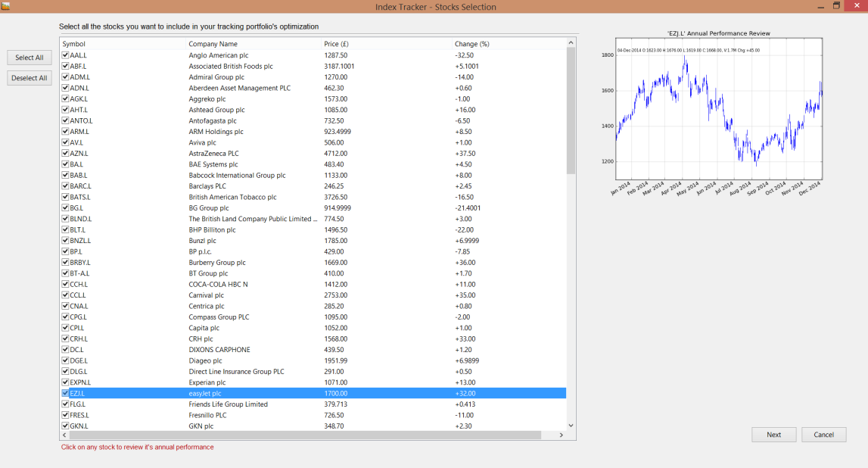868x468 pixels.
Task: Select the BT Group plc row
Action: [313, 273]
